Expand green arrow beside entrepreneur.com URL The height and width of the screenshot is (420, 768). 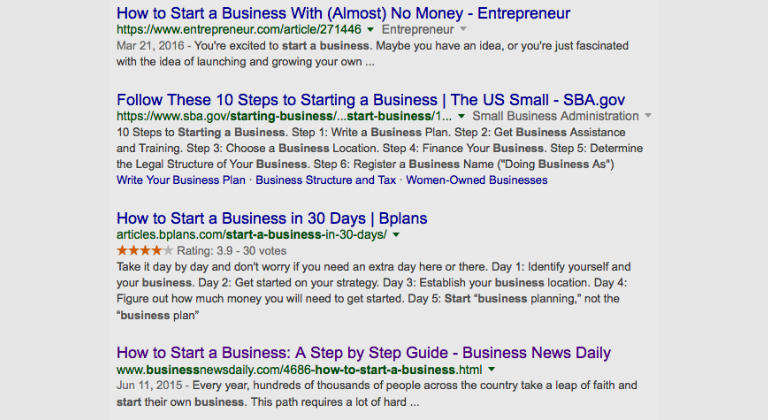(371, 31)
